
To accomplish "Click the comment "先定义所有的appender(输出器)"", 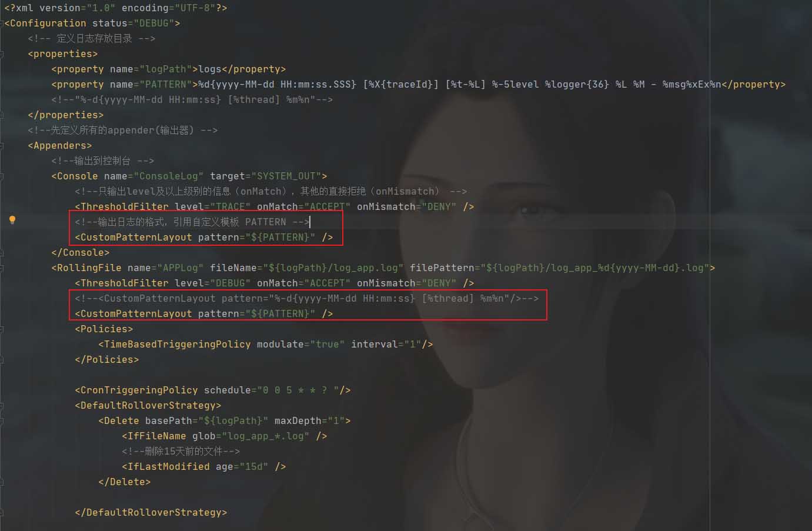I will [122, 130].
